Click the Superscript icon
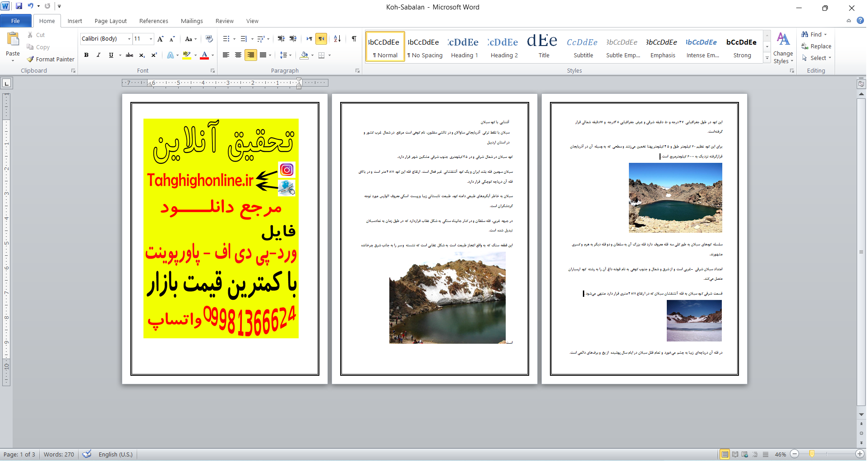868x461 pixels. click(x=154, y=55)
